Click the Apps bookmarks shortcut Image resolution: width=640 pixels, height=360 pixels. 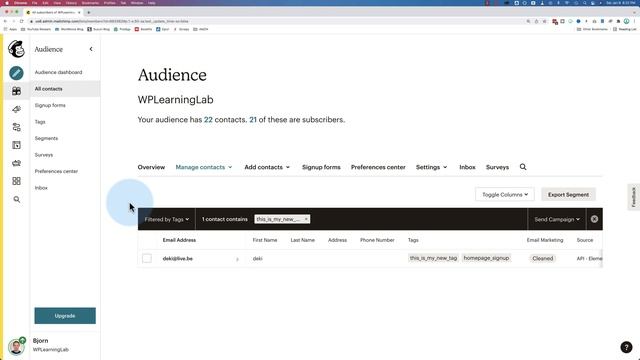[11, 29]
